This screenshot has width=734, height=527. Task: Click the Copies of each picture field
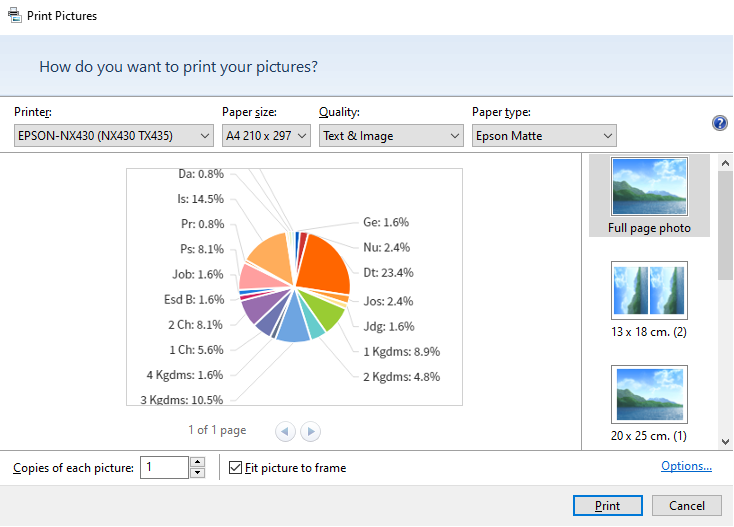point(165,468)
